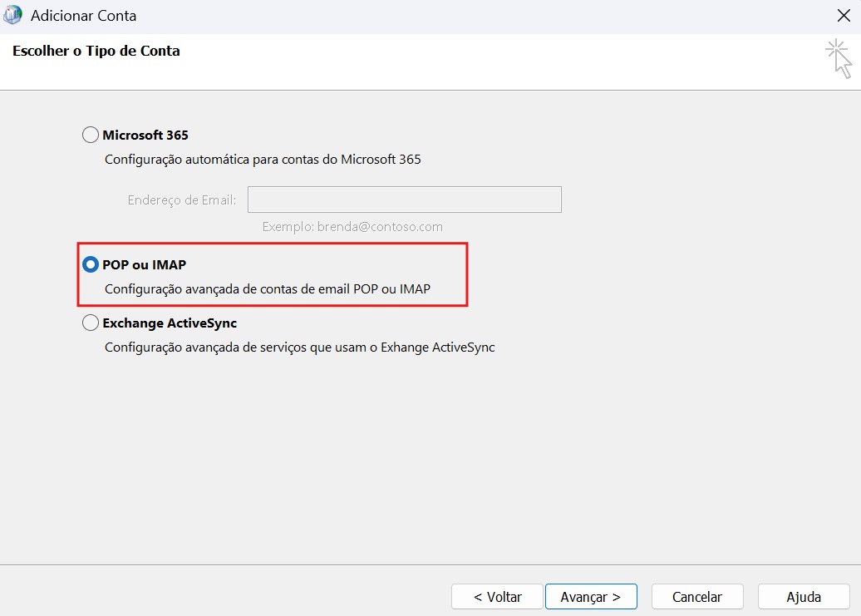
Task: Select the POP ou IMAP radio option
Action: click(x=91, y=264)
